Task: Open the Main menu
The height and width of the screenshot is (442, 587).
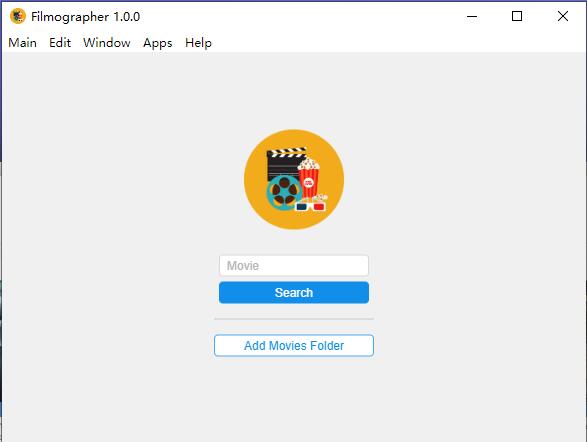Action: tap(22, 43)
